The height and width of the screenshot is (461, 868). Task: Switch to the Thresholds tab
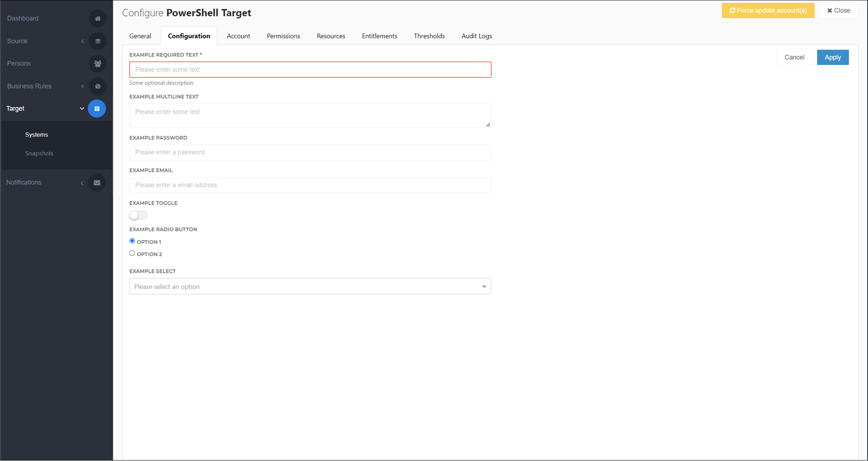click(429, 36)
